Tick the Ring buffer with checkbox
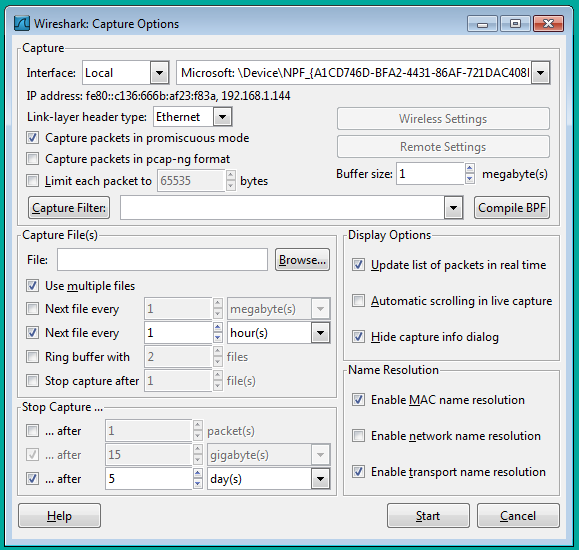This screenshot has height=550, width=579. click(x=32, y=357)
